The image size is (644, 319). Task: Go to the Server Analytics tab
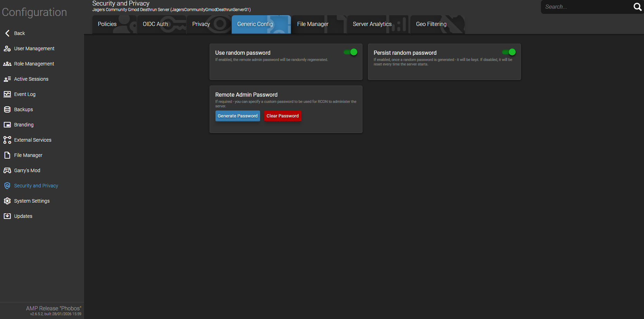(372, 24)
